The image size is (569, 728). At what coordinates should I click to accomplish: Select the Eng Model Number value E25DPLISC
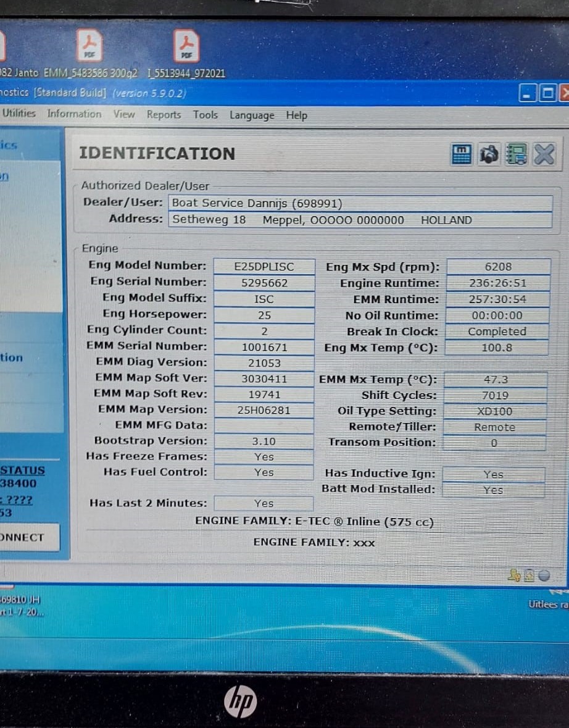264,267
